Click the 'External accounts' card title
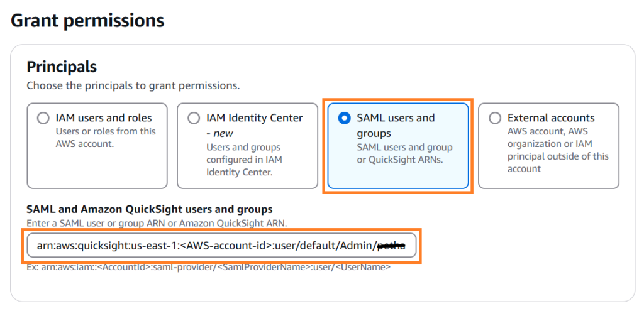Image resolution: width=644 pixels, height=311 pixels. point(551,117)
